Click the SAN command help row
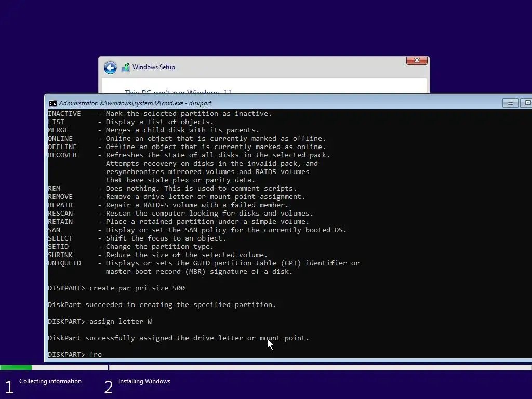Viewport: 532px width, 399px height. pos(197,230)
